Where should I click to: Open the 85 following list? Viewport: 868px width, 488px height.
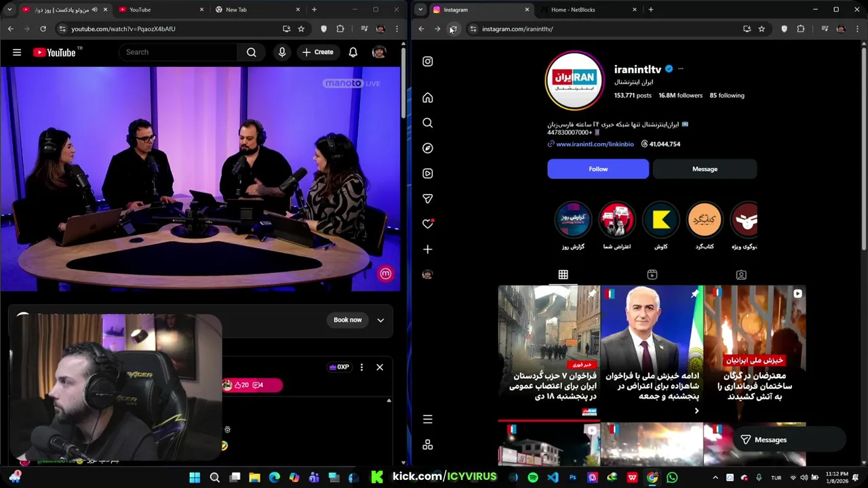pos(727,96)
